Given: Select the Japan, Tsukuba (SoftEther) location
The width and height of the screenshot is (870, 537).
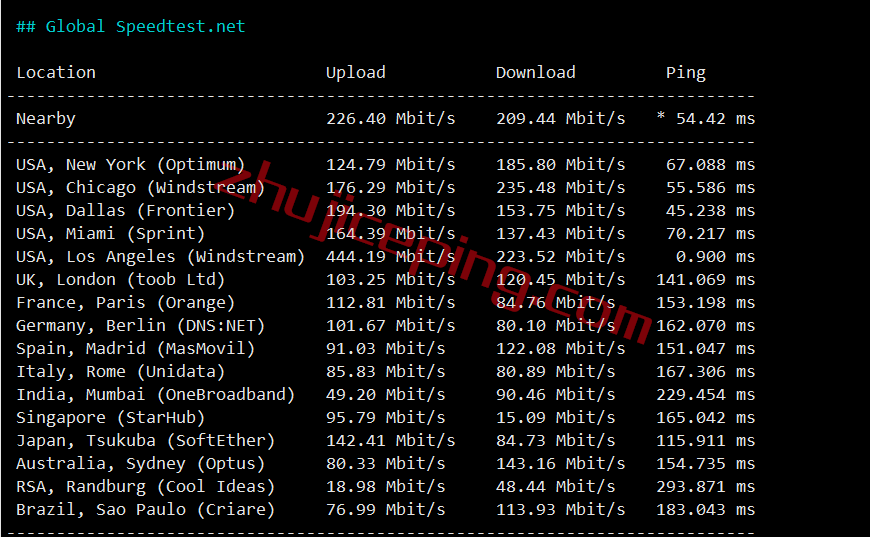Looking at the screenshot, I should pos(145,440).
